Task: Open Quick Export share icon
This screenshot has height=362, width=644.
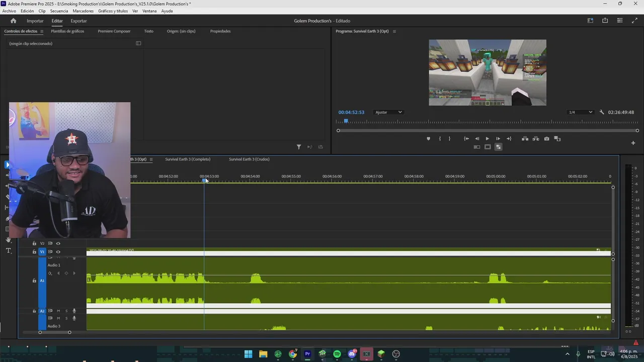Action: tap(605, 21)
